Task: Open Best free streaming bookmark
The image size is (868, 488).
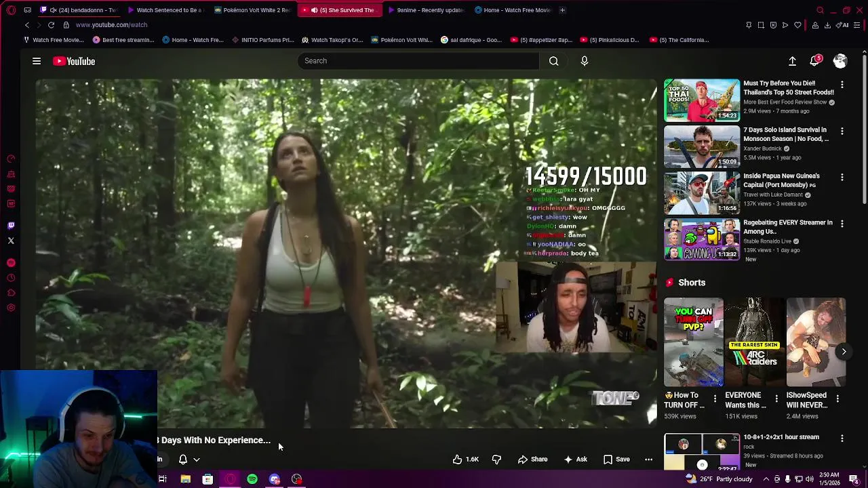Action: [123, 40]
